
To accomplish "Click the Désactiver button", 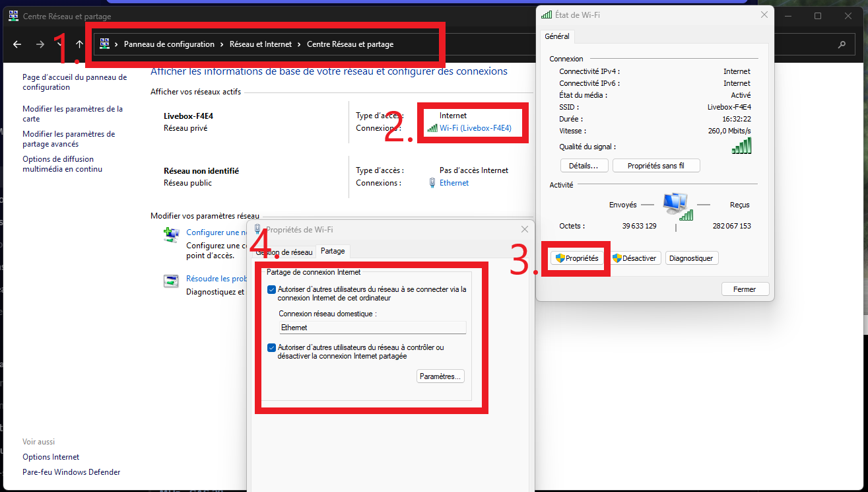I will coord(634,258).
